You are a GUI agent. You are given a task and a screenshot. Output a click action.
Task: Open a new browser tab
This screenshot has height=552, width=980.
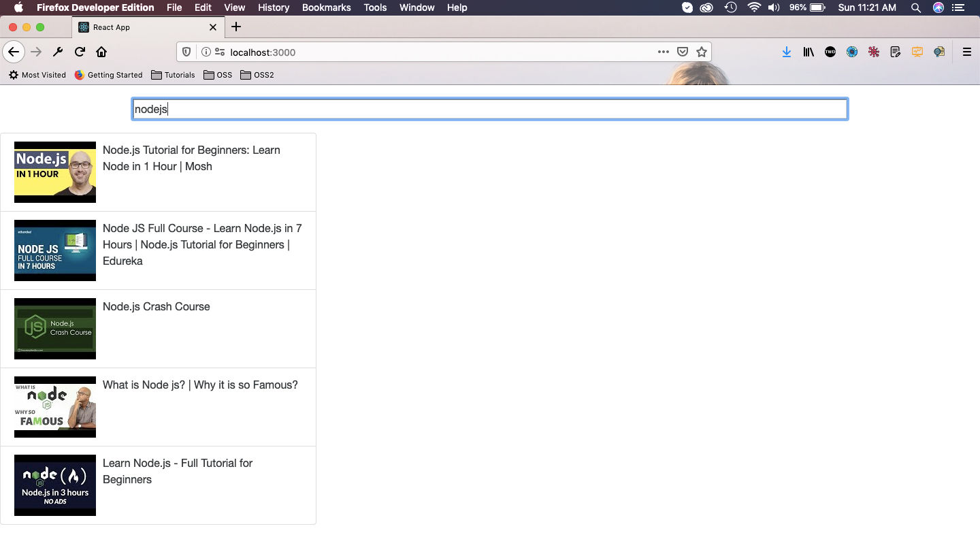click(236, 27)
